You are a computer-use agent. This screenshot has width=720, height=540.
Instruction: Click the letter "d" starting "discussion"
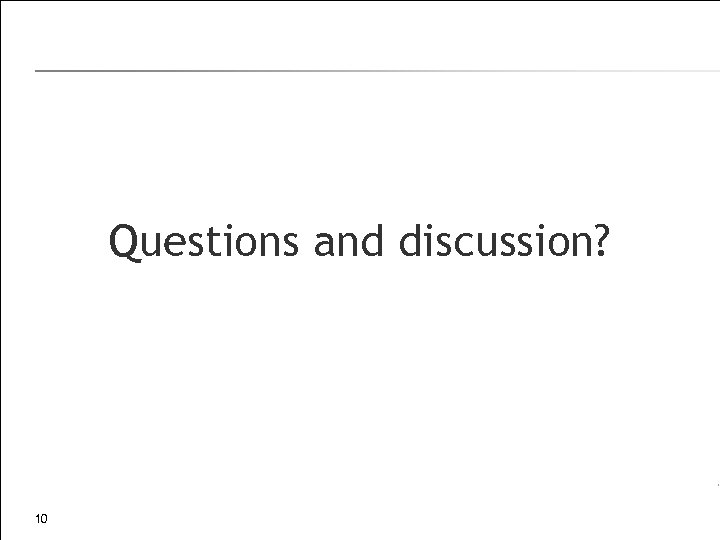410,241
